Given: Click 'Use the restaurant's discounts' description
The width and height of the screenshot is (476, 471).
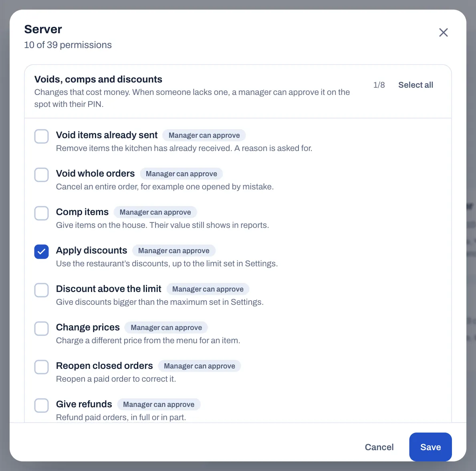Looking at the screenshot, I should coord(167,264).
